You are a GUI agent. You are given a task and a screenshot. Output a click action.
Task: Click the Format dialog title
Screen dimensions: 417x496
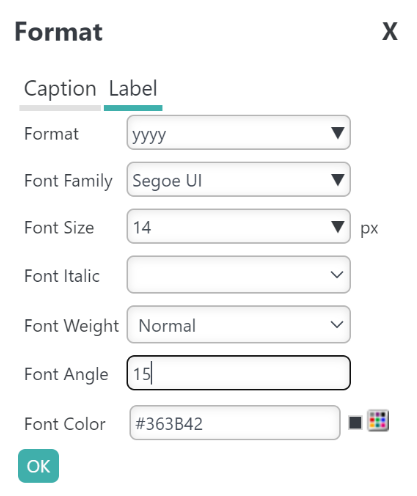click(59, 32)
